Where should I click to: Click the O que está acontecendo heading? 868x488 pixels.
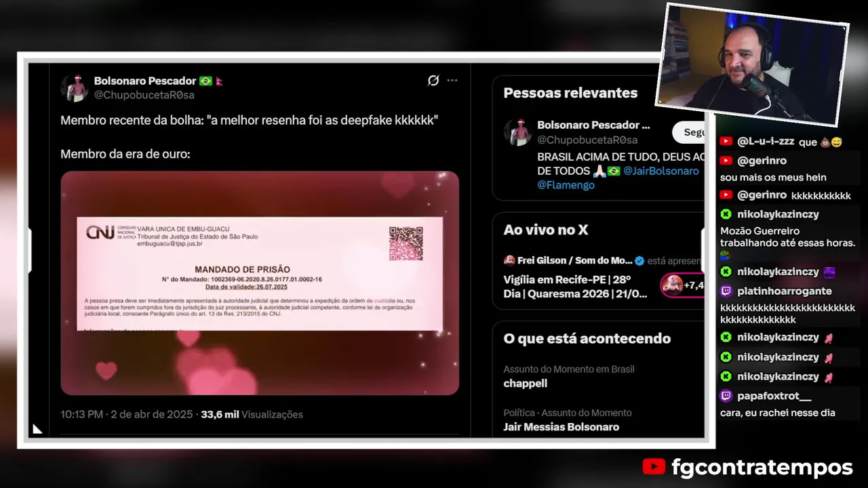[x=587, y=338]
